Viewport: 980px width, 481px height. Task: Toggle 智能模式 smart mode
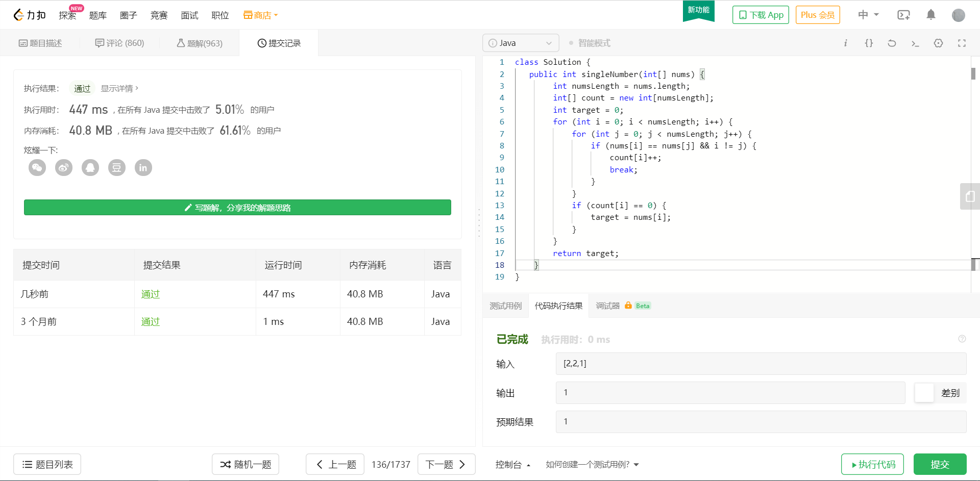click(590, 43)
